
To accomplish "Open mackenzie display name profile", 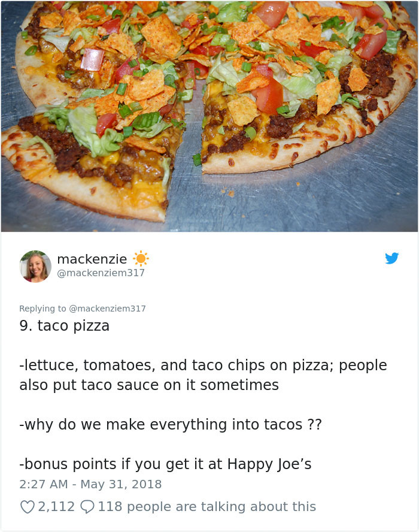I will [x=92, y=259].
